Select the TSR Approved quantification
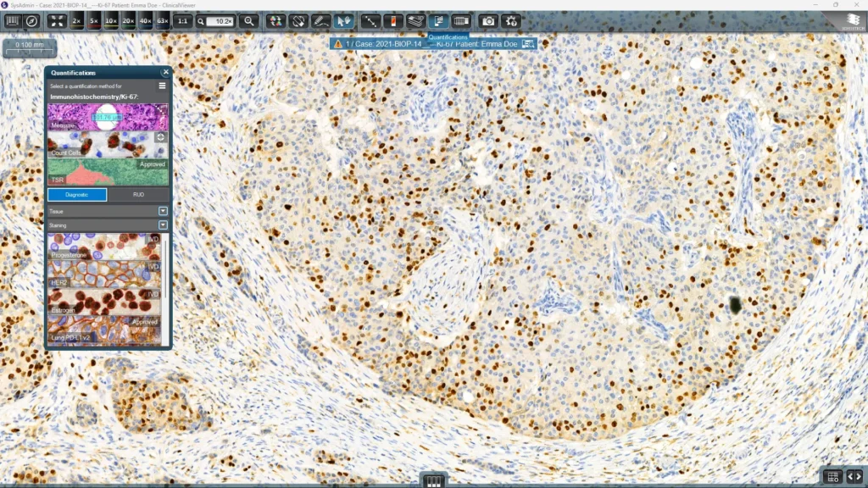 click(x=108, y=171)
